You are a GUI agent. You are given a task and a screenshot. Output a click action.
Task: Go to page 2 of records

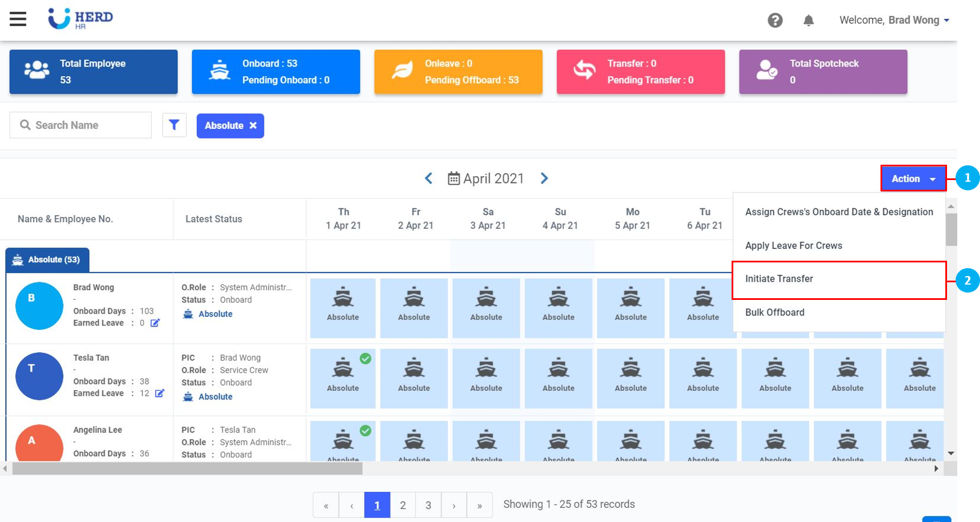(402, 505)
